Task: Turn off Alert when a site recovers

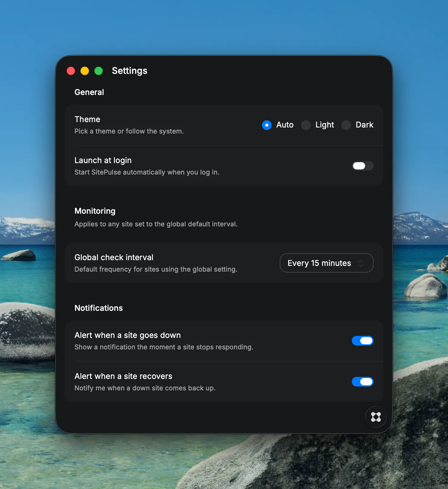Action: point(363,382)
